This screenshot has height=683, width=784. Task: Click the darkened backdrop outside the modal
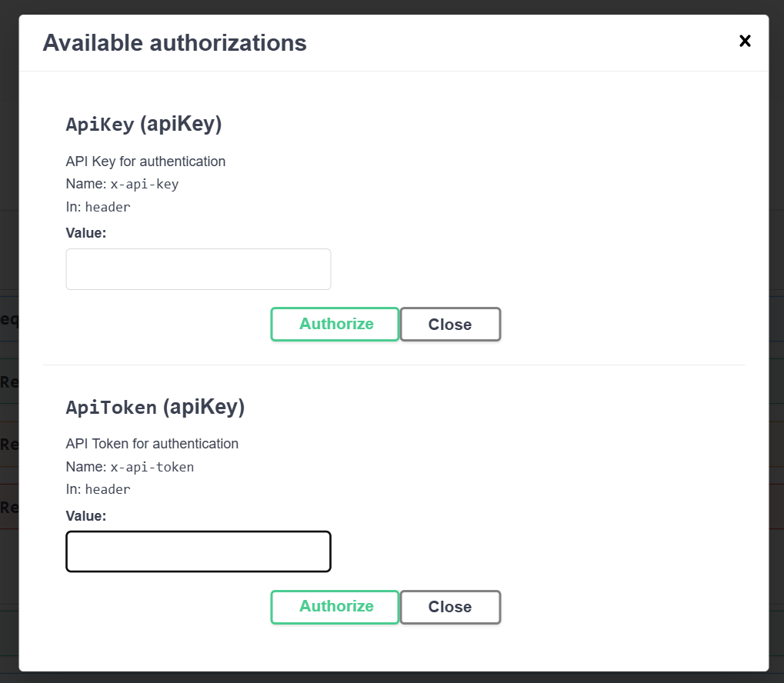(9, 338)
